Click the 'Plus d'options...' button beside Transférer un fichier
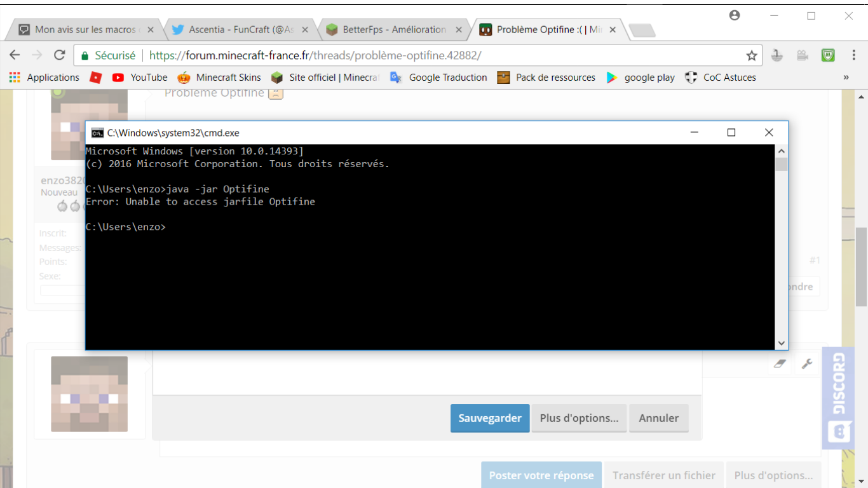This screenshot has width=868, height=488. click(x=773, y=475)
